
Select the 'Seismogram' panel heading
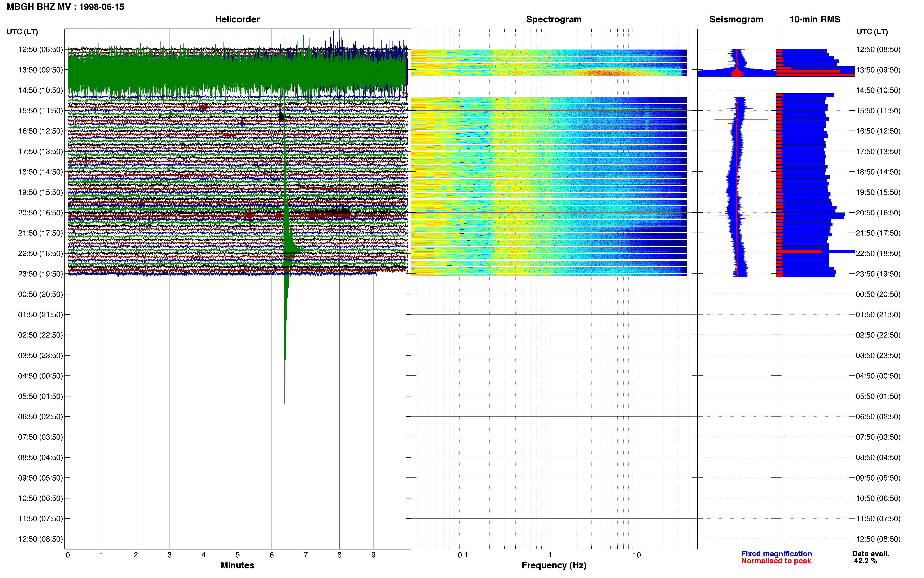pos(736,19)
